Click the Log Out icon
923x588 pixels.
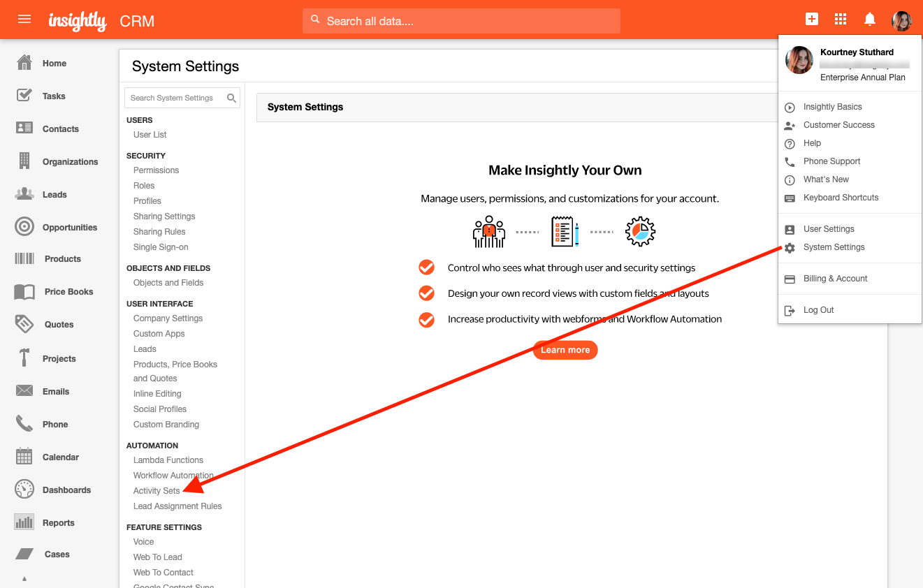click(x=790, y=310)
